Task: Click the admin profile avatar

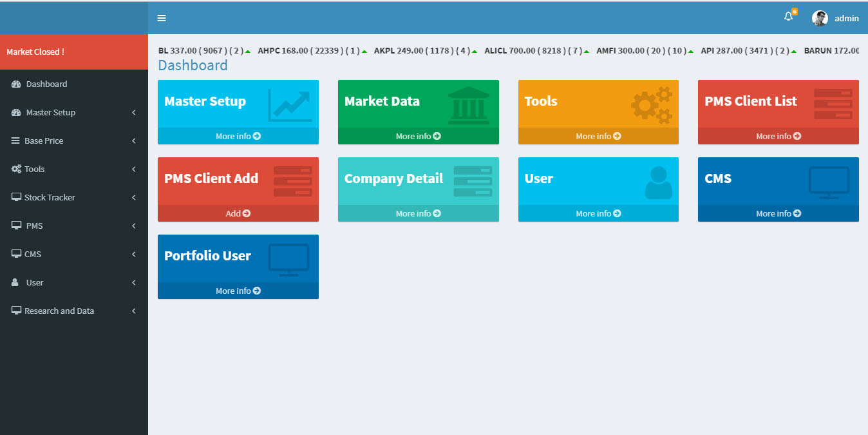Action: (820, 17)
